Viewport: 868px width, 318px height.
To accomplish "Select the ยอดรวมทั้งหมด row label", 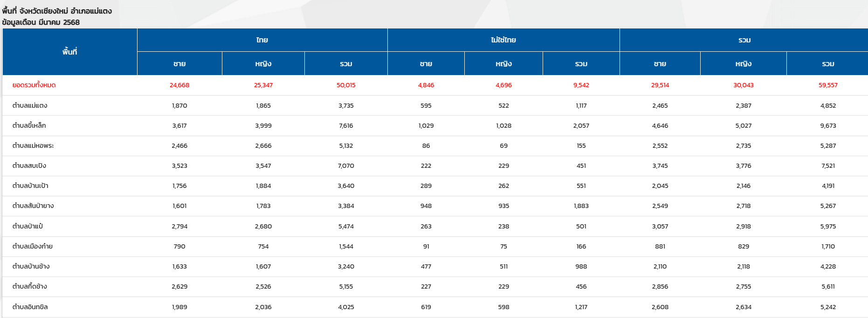I will (x=34, y=85).
